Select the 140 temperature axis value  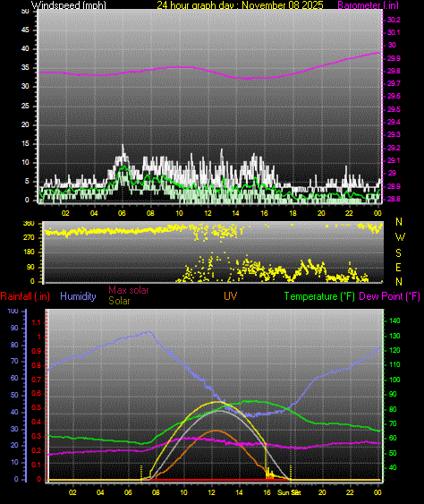(x=394, y=320)
